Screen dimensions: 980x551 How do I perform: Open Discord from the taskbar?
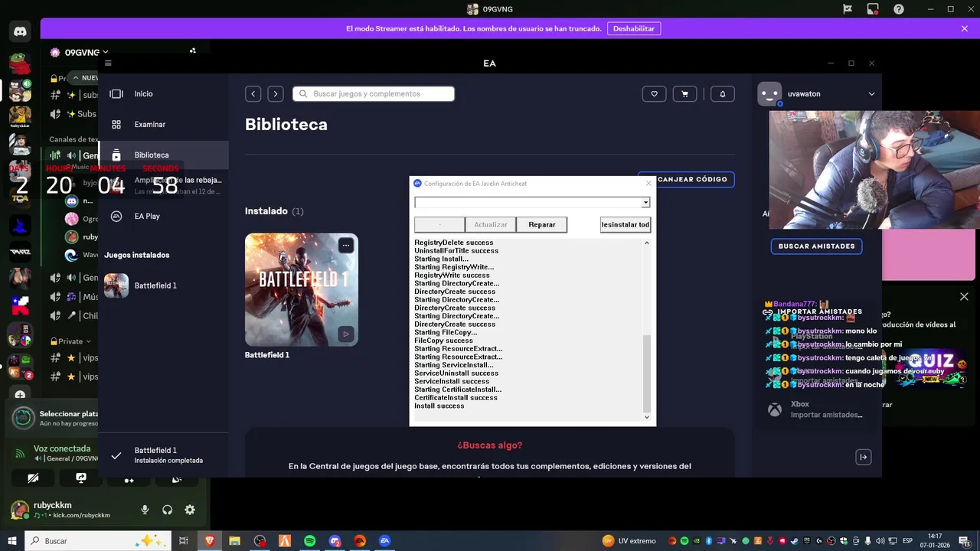(x=335, y=541)
